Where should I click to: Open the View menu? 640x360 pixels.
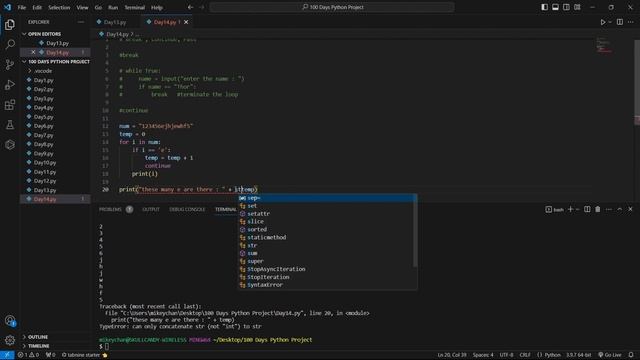[82, 7]
